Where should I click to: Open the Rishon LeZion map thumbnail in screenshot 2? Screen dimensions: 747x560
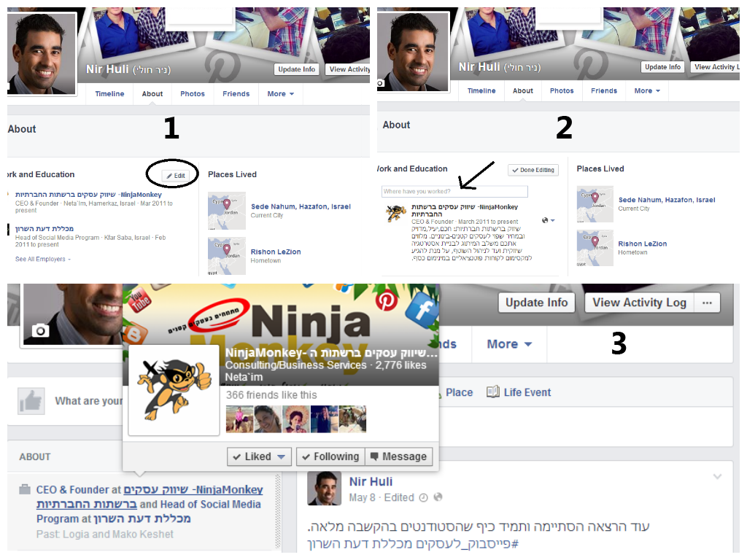(x=595, y=248)
